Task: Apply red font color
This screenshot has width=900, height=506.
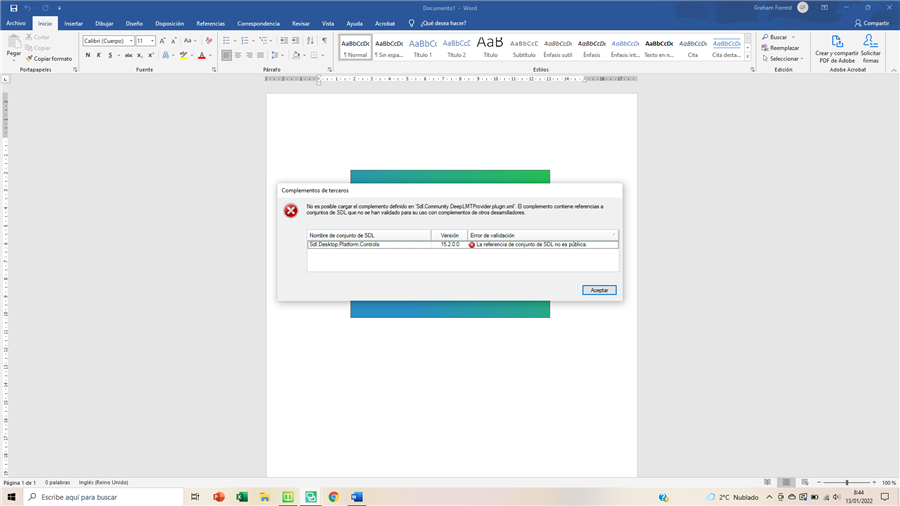Action: coord(202,56)
